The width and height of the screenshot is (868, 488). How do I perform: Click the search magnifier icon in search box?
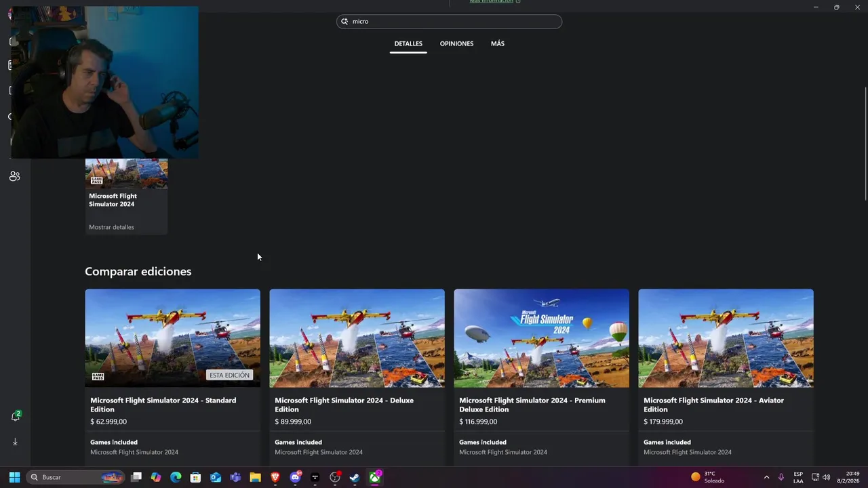pyautogui.click(x=344, y=22)
